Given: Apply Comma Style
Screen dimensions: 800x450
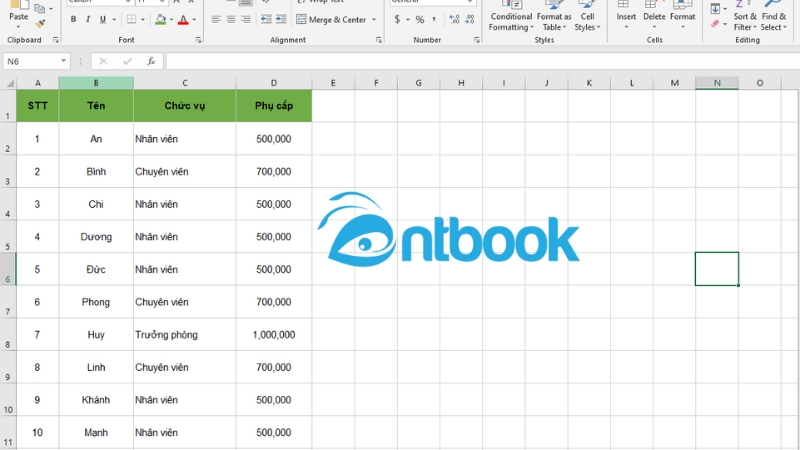Looking at the screenshot, I should click(x=434, y=19).
